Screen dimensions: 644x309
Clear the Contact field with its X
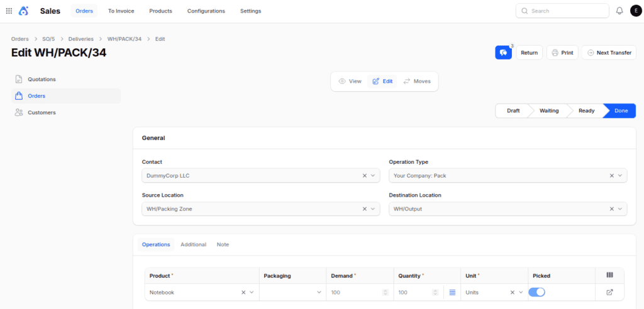point(364,176)
